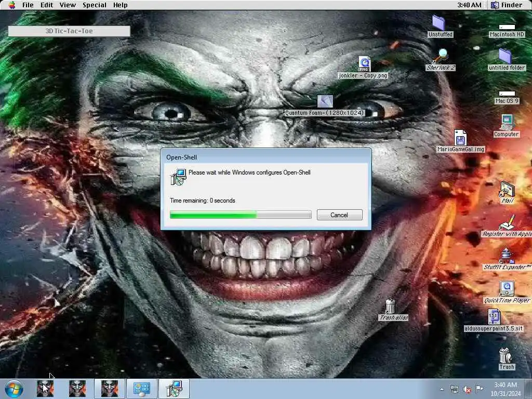Click 'Please wait while Windows configures Open-Shell' text
532x399 pixels.
(249, 172)
